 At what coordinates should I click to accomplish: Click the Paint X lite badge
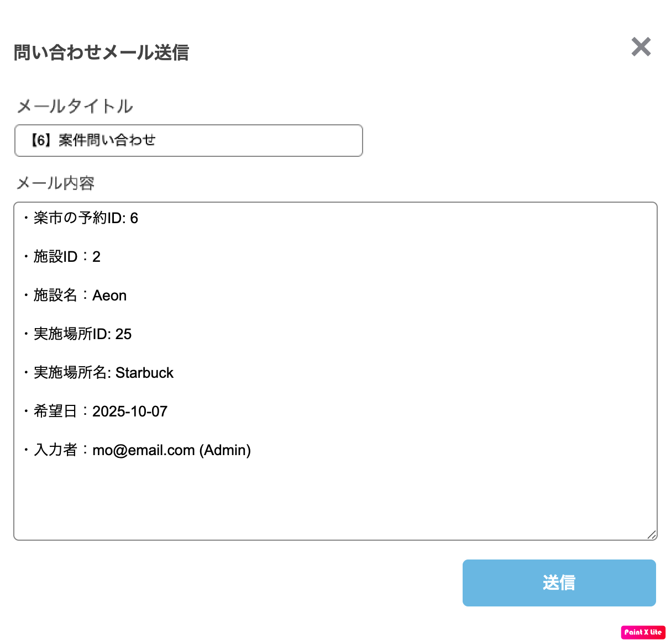click(x=643, y=632)
